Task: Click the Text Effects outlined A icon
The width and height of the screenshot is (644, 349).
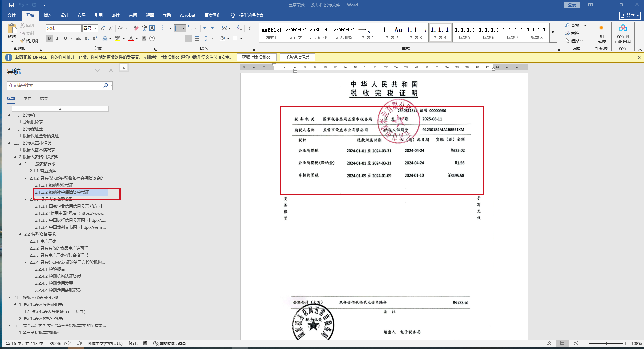Action: point(105,38)
